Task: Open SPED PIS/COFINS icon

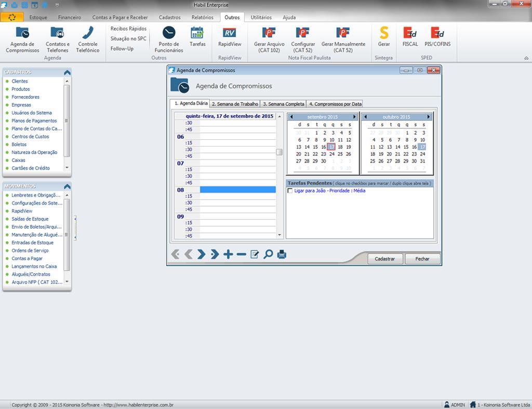Action: coord(437,33)
